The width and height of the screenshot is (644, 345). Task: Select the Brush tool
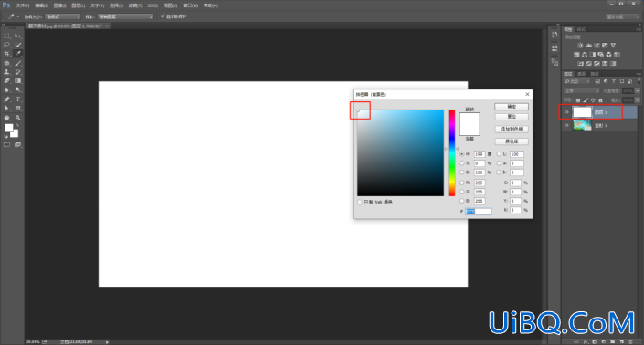(x=18, y=63)
